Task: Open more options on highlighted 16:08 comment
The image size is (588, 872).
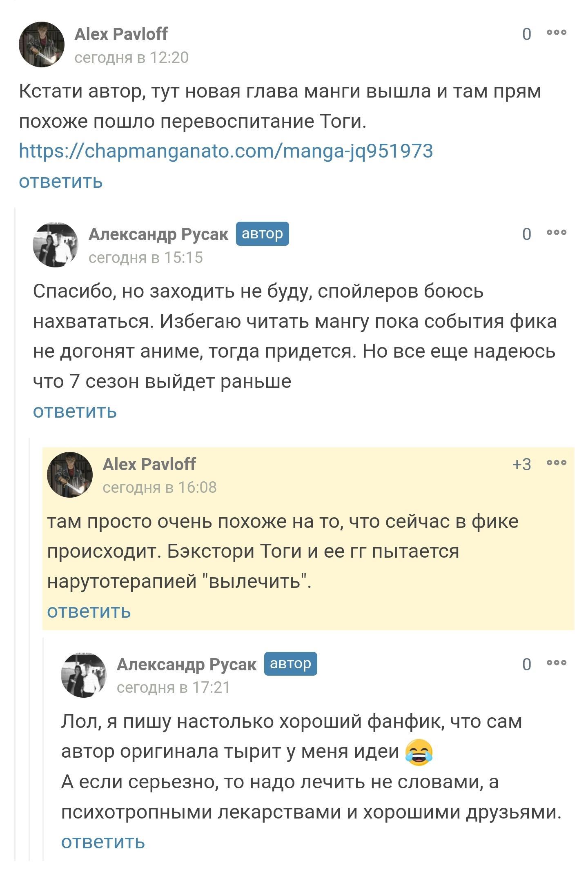Action: pyautogui.click(x=556, y=463)
